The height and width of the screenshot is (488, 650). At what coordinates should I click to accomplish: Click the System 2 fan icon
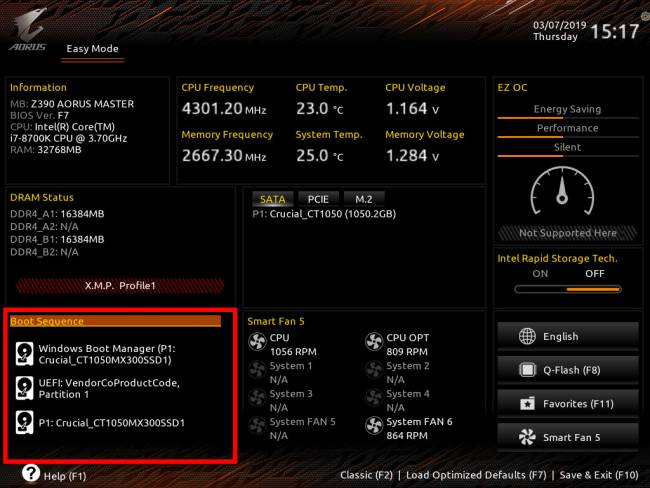[374, 369]
